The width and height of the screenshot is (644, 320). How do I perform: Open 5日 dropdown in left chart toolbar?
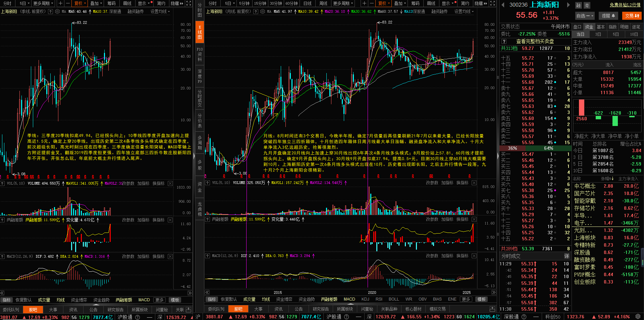point(24,3)
